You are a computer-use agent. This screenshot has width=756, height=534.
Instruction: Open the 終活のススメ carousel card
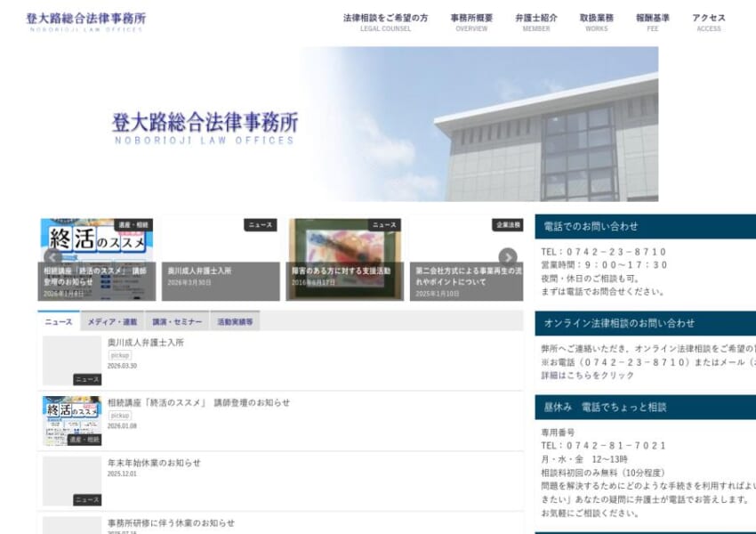tap(96, 260)
